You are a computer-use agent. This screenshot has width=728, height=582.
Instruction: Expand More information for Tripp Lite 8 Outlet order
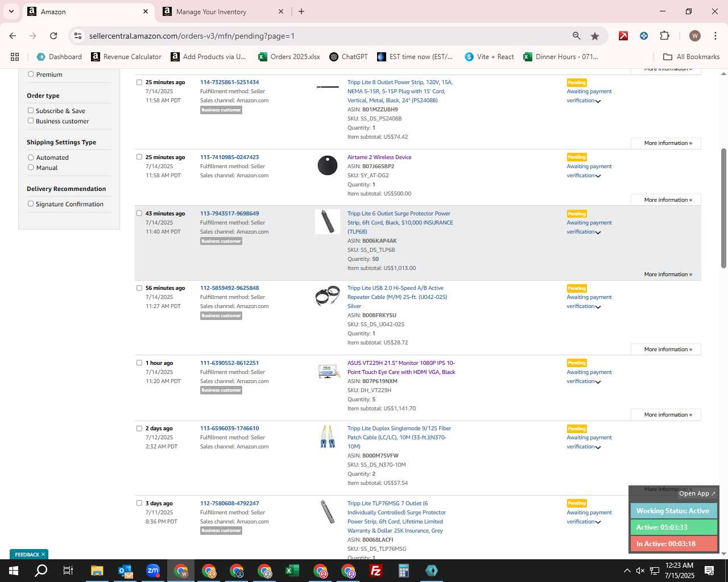[666, 143]
